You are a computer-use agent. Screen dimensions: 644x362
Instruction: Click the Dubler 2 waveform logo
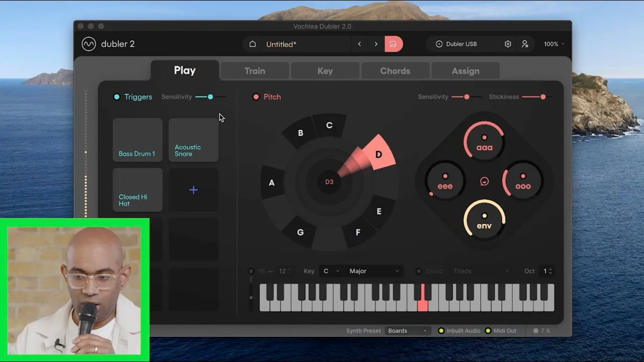click(x=89, y=44)
